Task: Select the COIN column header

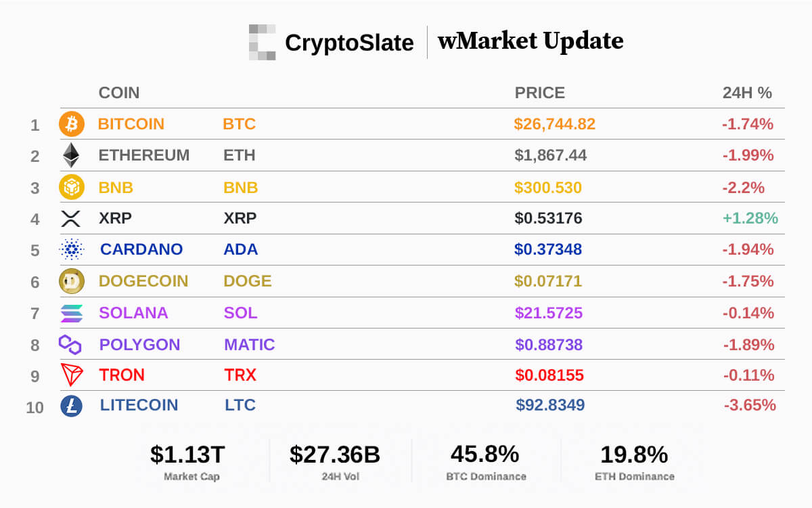Action: [x=119, y=93]
